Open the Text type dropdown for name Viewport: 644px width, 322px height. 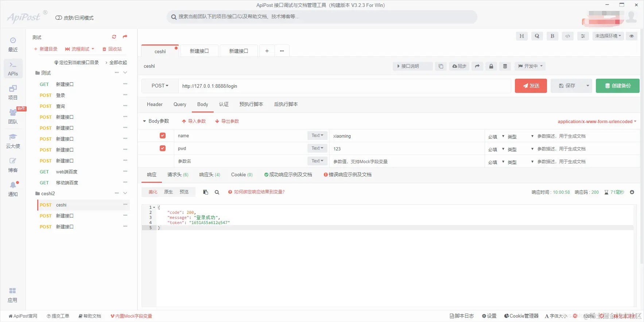point(317,136)
